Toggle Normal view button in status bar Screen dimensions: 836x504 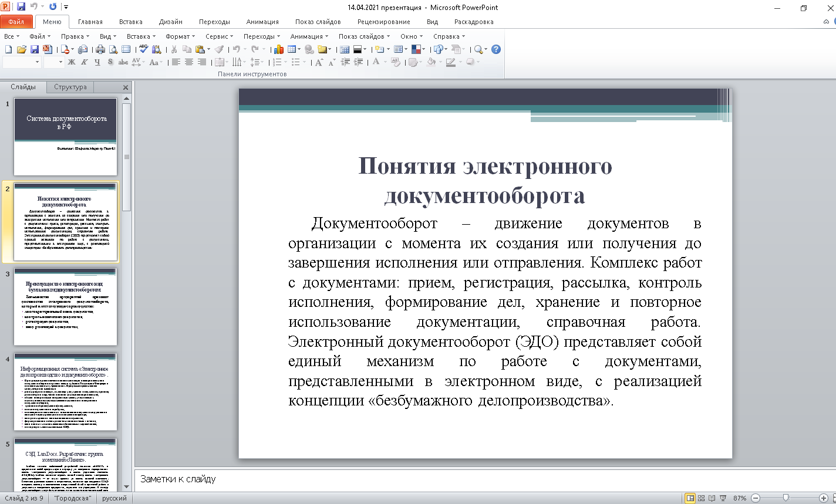point(690,498)
